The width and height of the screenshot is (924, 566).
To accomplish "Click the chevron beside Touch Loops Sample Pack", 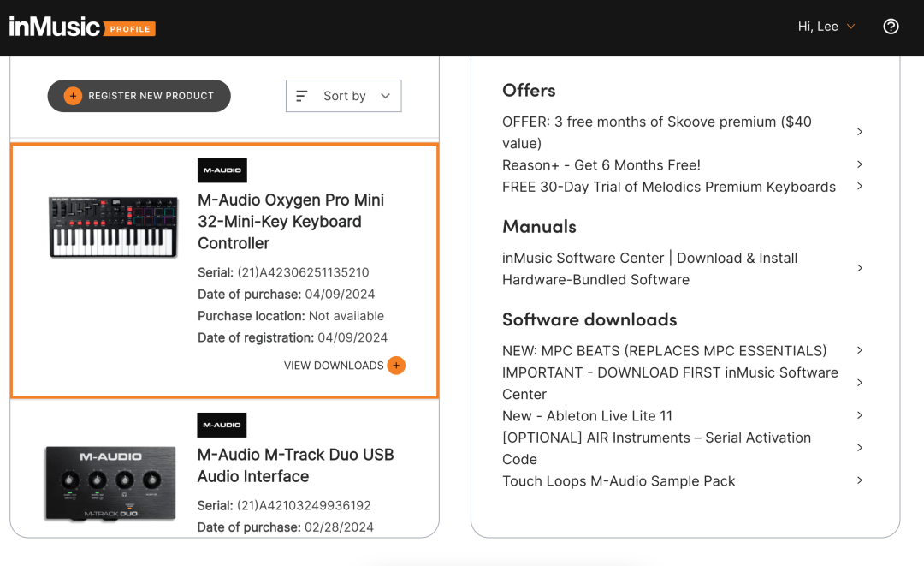I will point(860,480).
